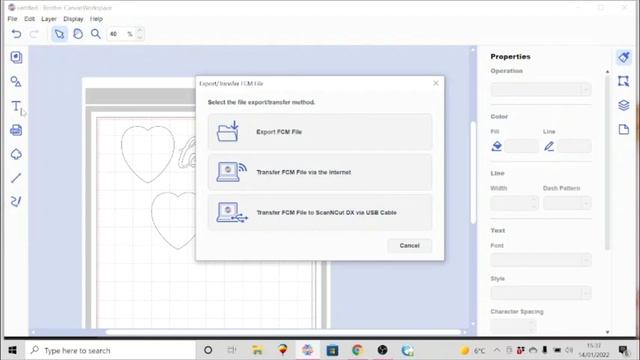Click the machine transfer icon in left sidebar
This screenshot has height=360, width=640.
pyautogui.click(x=16, y=130)
